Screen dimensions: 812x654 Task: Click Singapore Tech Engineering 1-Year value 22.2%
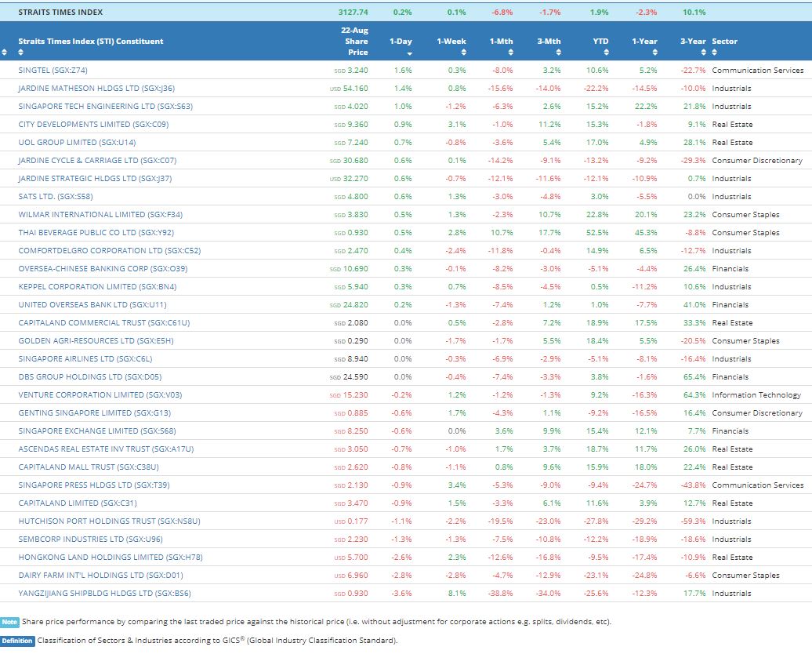pos(646,106)
